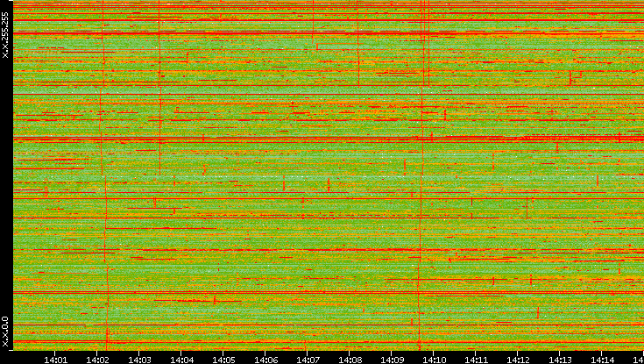Click the 14:10 time axis label
Viewport: 644px width, 364px height.
[434, 360]
